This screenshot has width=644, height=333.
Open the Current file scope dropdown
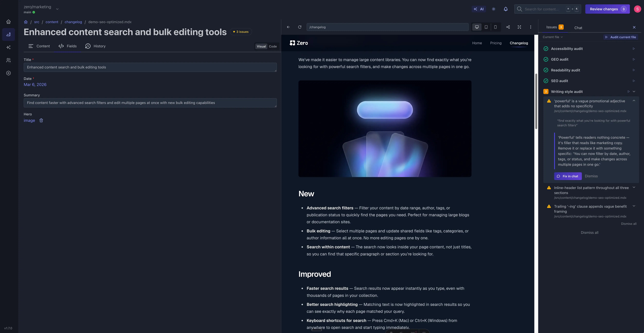click(x=553, y=37)
